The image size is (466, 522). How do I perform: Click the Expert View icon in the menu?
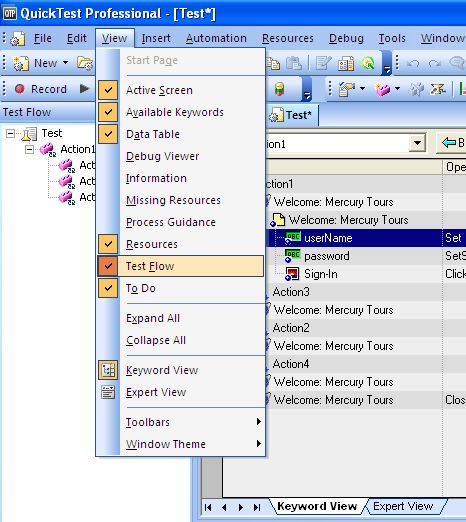tap(108, 392)
